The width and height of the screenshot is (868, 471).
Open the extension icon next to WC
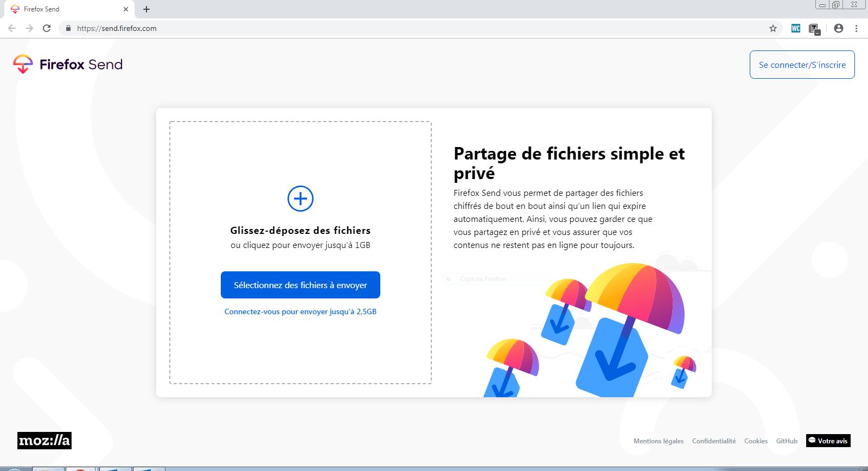pyautogui.click(x=814, y=29)
